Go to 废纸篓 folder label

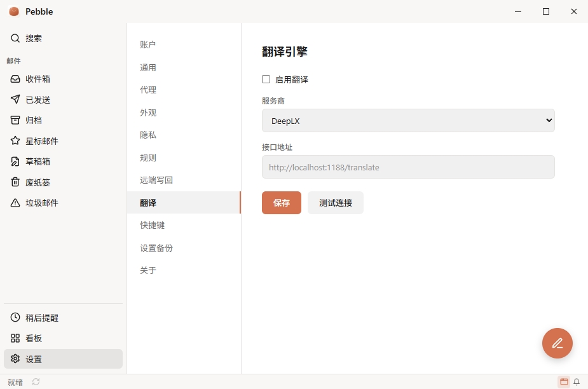pyautogui.click(x=38, y=182)
